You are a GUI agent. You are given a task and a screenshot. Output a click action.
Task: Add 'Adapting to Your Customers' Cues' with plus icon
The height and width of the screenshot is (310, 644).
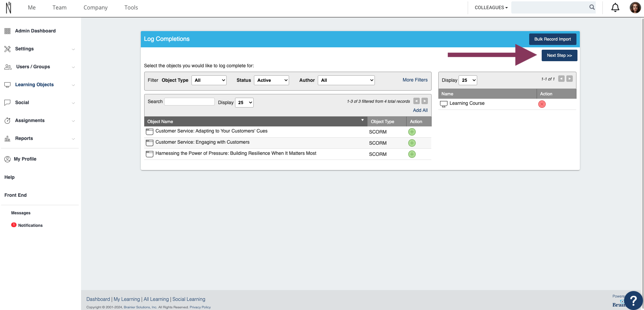412,132
